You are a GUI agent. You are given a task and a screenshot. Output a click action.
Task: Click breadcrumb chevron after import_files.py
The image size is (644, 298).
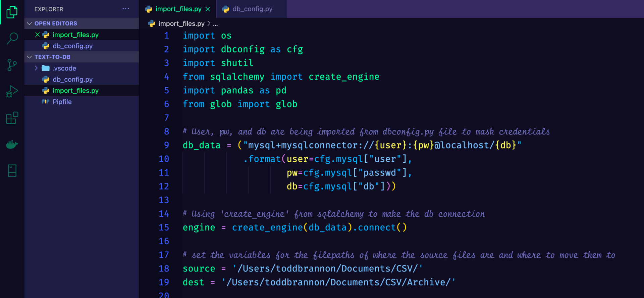[209, 24]
